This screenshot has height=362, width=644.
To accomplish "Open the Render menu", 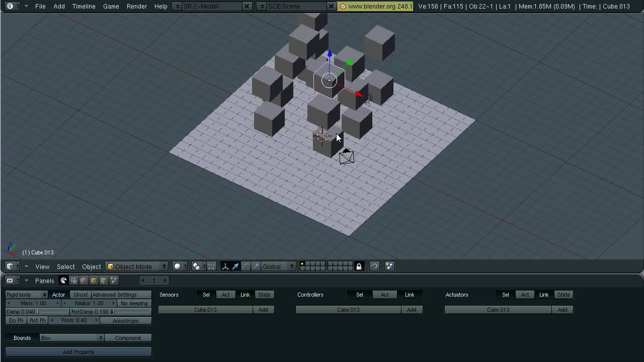I will click(x=137, y=7).
